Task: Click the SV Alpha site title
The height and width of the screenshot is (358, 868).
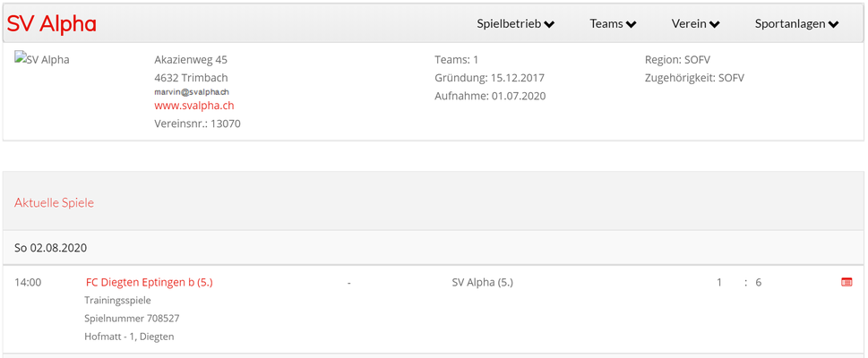Action: pyautogui.click(x=51, y=24)
